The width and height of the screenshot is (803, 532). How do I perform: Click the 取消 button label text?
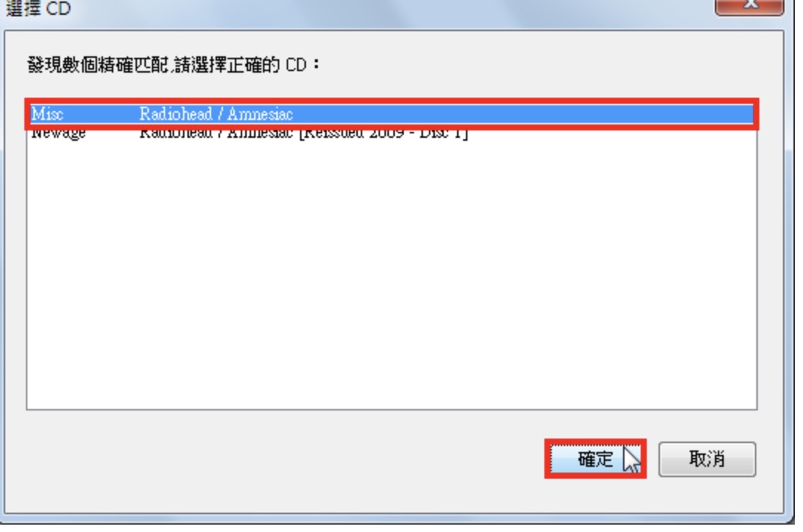707,459
